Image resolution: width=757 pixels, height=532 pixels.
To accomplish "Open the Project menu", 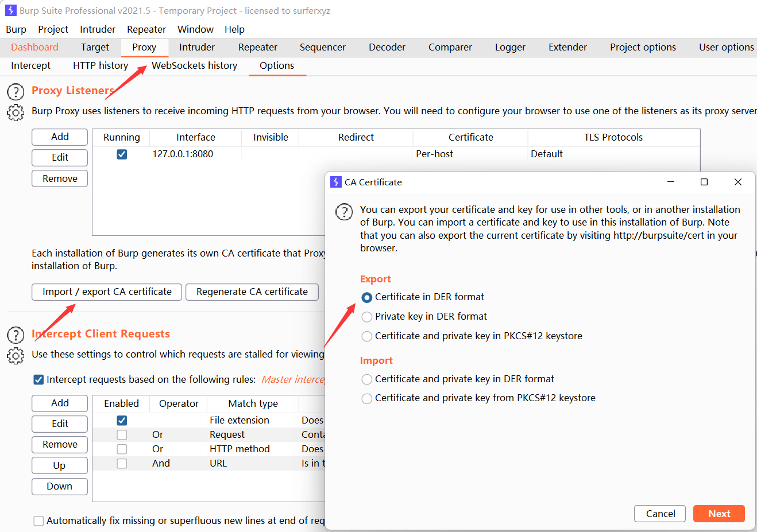I will (53, 29).
